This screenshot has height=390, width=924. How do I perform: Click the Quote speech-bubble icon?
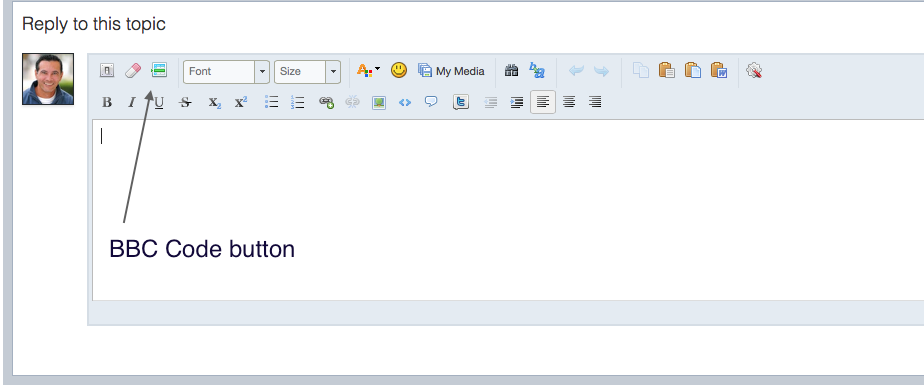(x=431, y=102)
